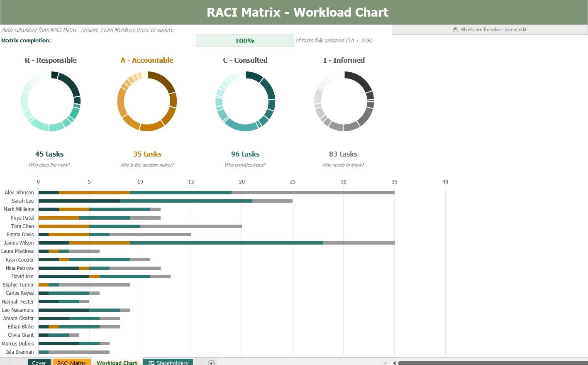Click the scroll-left arrow of the horizontal scrollbar
The image size is (588, 365).
[x=394, y=363]
